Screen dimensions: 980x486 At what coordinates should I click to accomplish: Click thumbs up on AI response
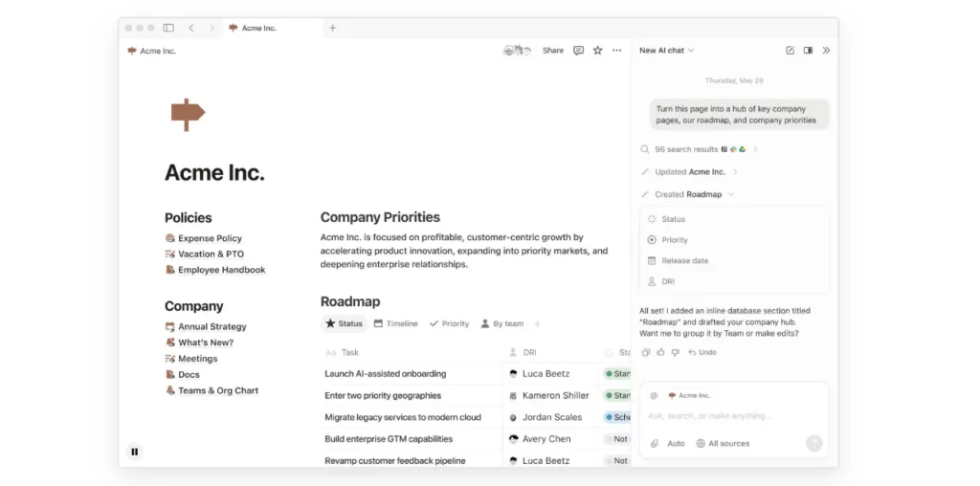pos(660,352)
